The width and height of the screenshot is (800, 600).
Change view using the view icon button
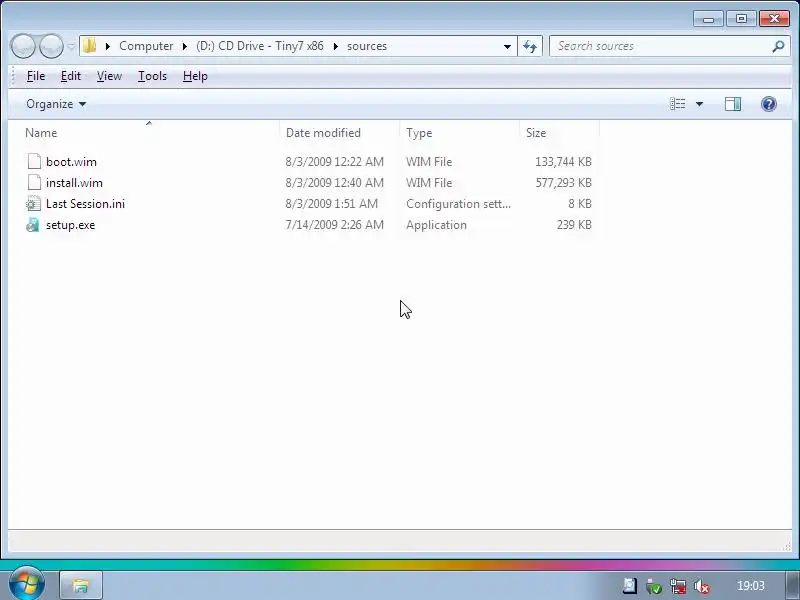tap(677, 104)
